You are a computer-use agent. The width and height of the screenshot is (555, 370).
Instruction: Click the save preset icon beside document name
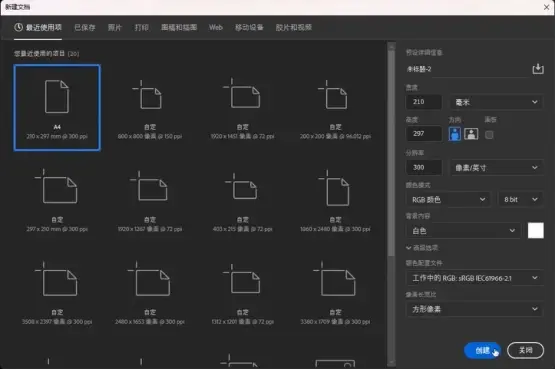[x=538, y=69]
